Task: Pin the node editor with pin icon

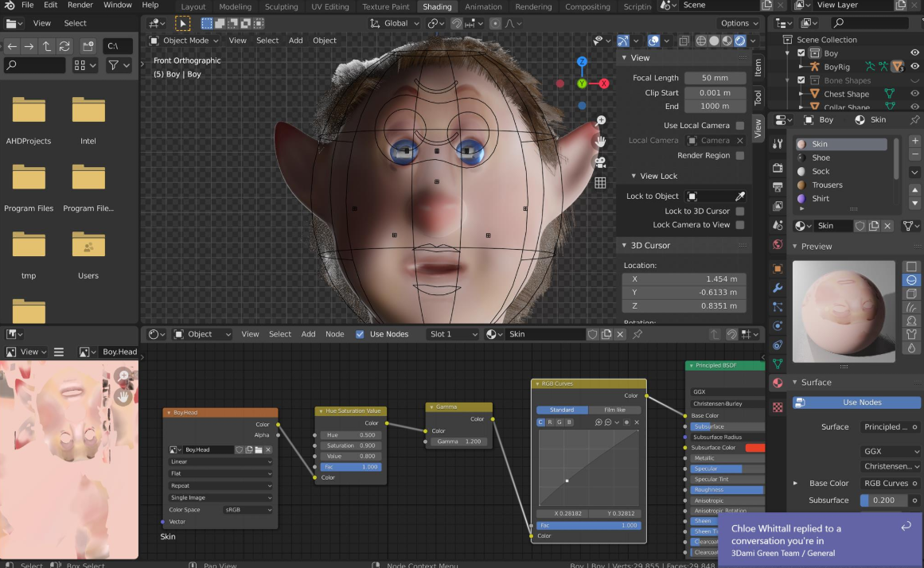Action: pyautogui.click(x=637, y=334)
